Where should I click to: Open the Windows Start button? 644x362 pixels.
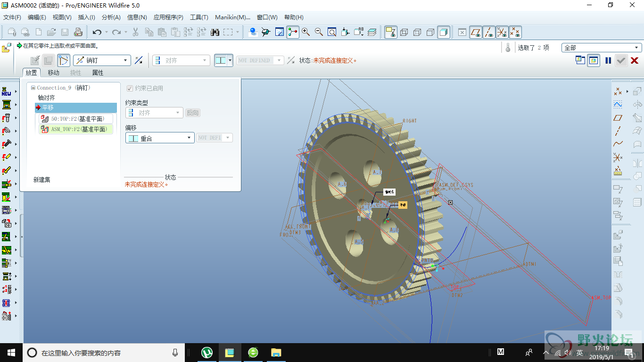tap(11, 353)
